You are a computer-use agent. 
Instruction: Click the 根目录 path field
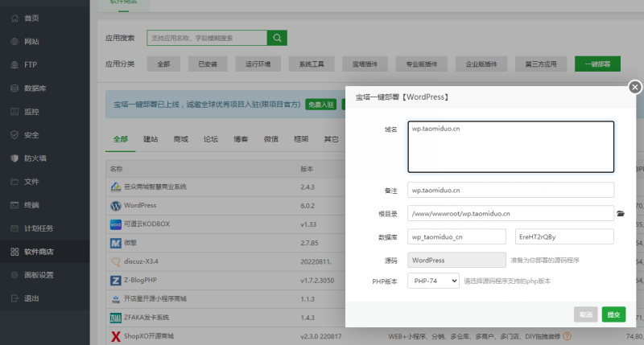pos(511,213)
